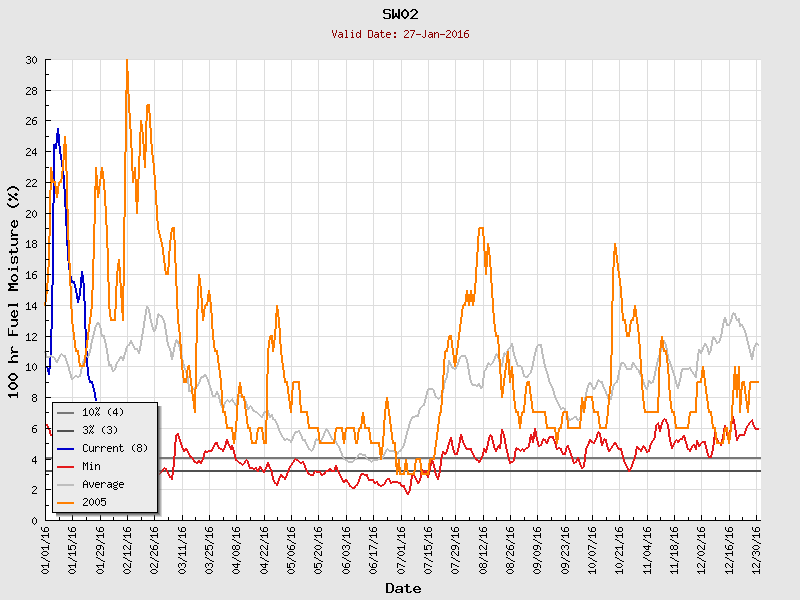Click the blue Current line swatch in legend
Image resolution: width=800 pixels, height=600 pixels.
pyautogui.click(x=66, y=448)
